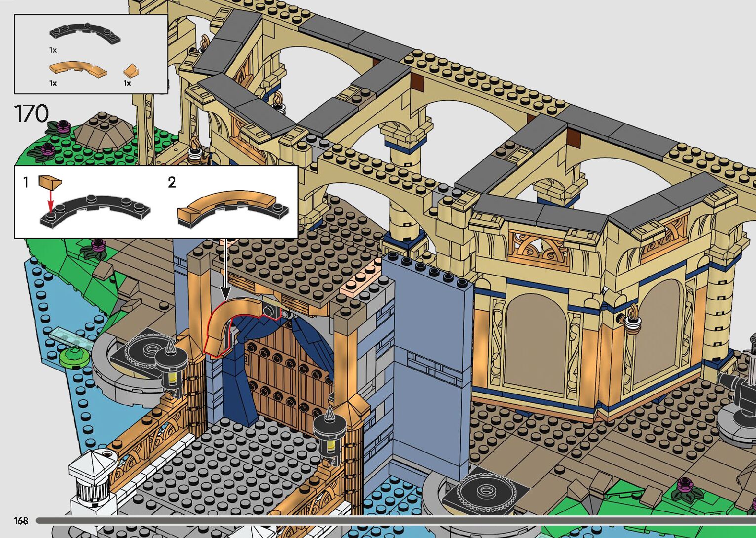Click the 1x quantity under the small slope
Image resolution: width=756 pixels, height=538 pixels.
[127, 83]
